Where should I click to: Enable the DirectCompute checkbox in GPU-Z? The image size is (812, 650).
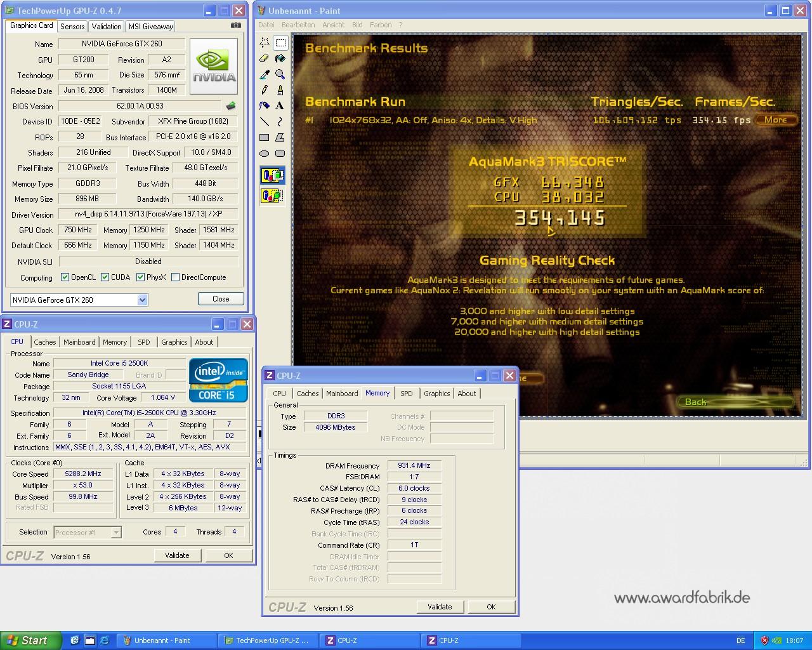tap(175, 277)
